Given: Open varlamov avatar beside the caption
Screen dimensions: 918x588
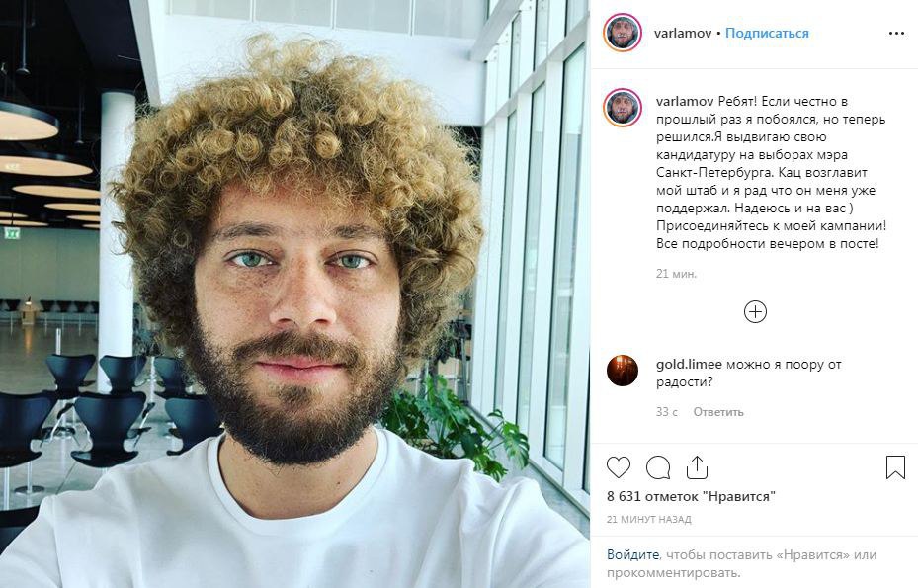Looking at the screenshot, I should 623,108.
